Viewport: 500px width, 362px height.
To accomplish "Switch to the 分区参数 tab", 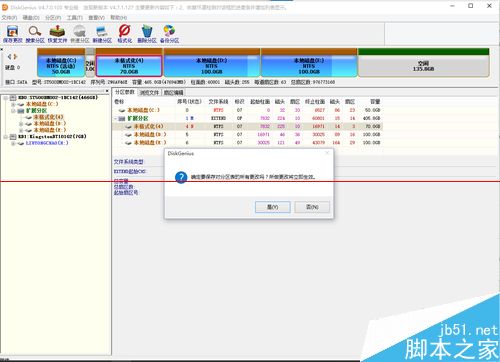I will [x=124, y=92].
